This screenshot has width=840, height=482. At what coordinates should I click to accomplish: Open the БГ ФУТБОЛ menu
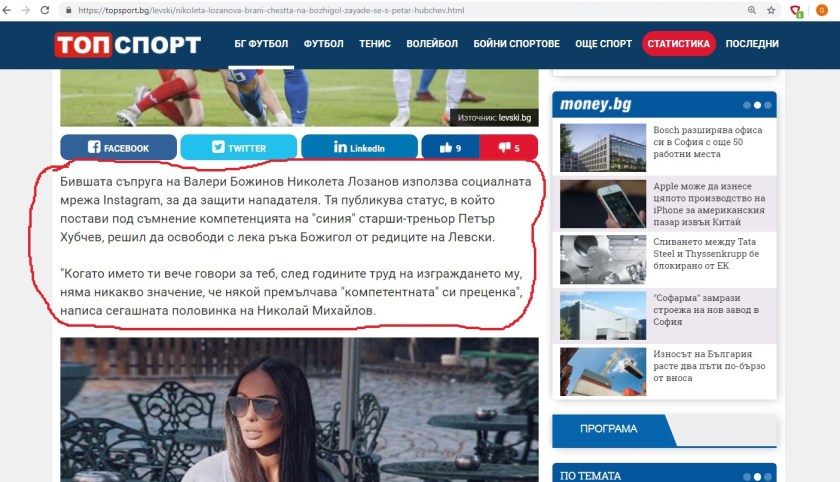(261, 44)
